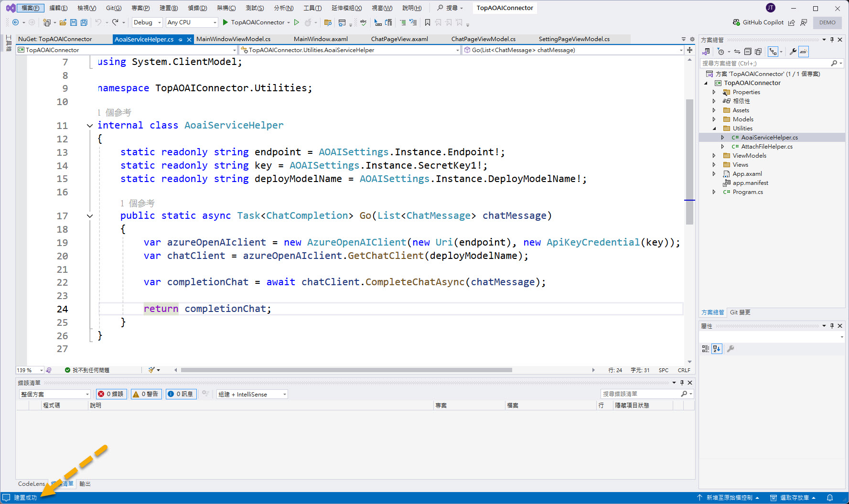Image resolution: width=849 pixels, height=504 pixels.
Task: Click the Open File folder icon
Action: point(63,22)
